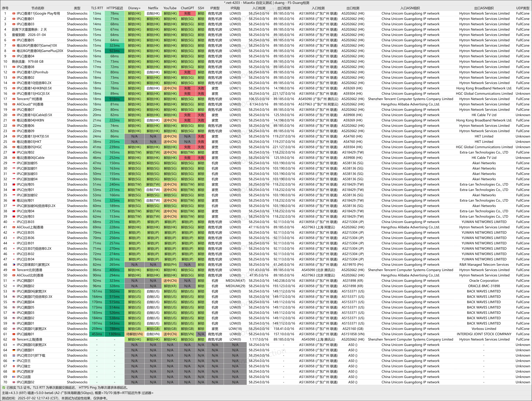
Task: Click the Disney+ column header
Action: coord(134,8)
